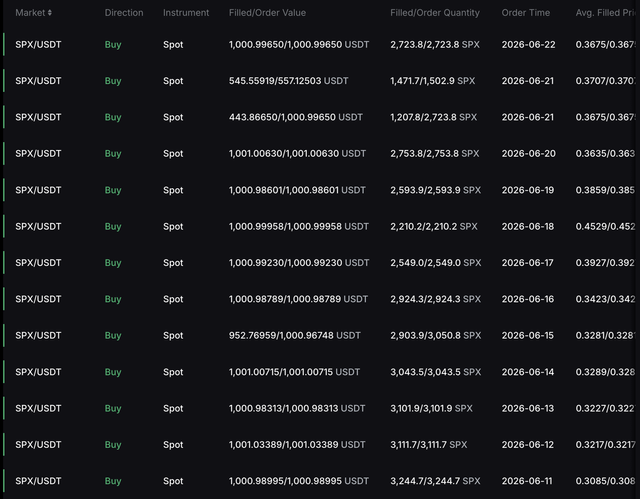Click the Instrument column header

pyautogui.click(x=186, y=13)
